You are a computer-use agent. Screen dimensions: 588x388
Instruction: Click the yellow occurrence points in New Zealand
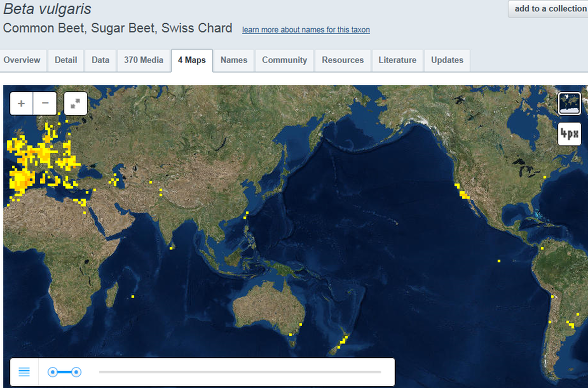[342, 341]
